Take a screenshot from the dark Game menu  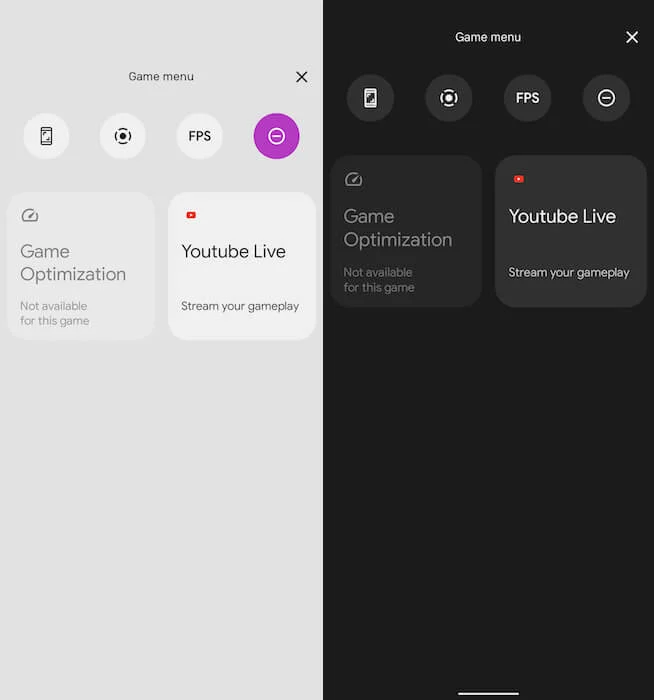[370, 98]
